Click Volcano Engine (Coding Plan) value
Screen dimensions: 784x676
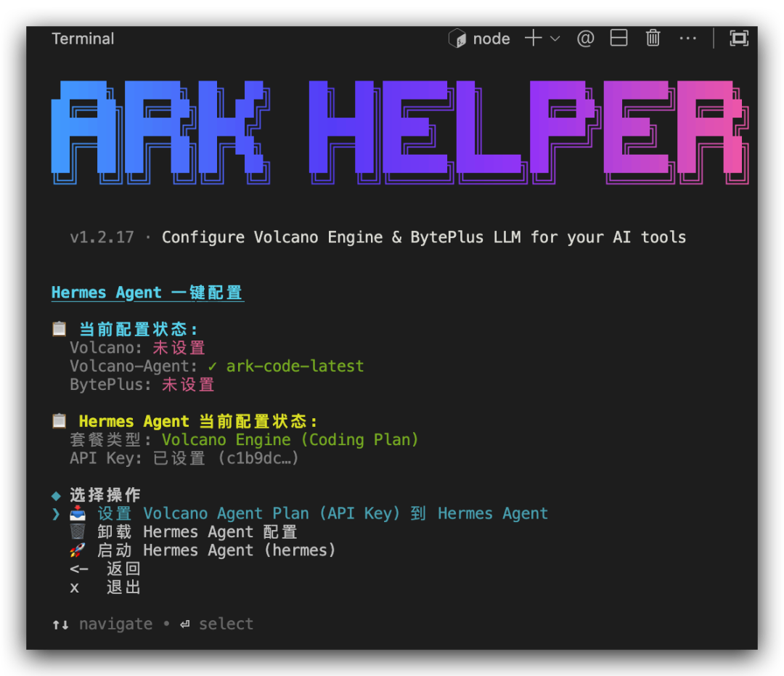[290, 439]
